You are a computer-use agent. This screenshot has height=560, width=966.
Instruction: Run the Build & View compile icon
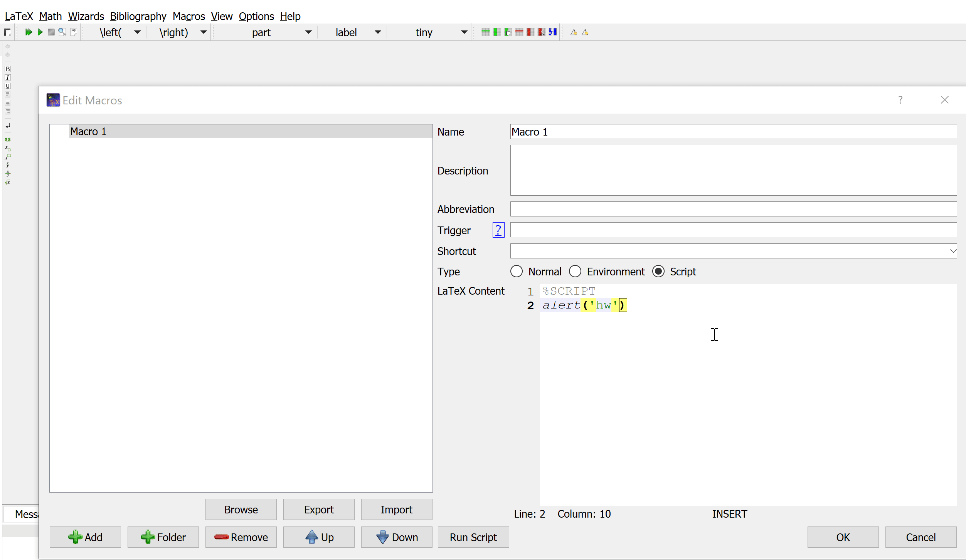(x=29, y=32)
